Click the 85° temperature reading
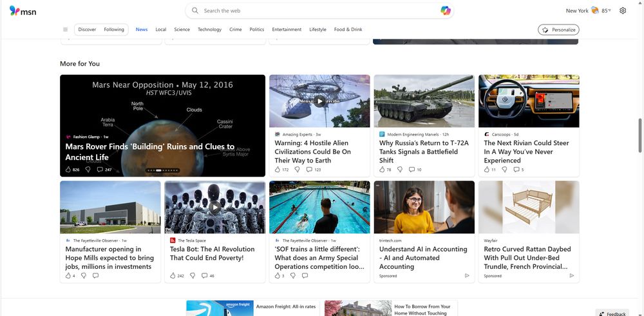Viewport: 644px width, 316px height. click(x=606, y=11)
